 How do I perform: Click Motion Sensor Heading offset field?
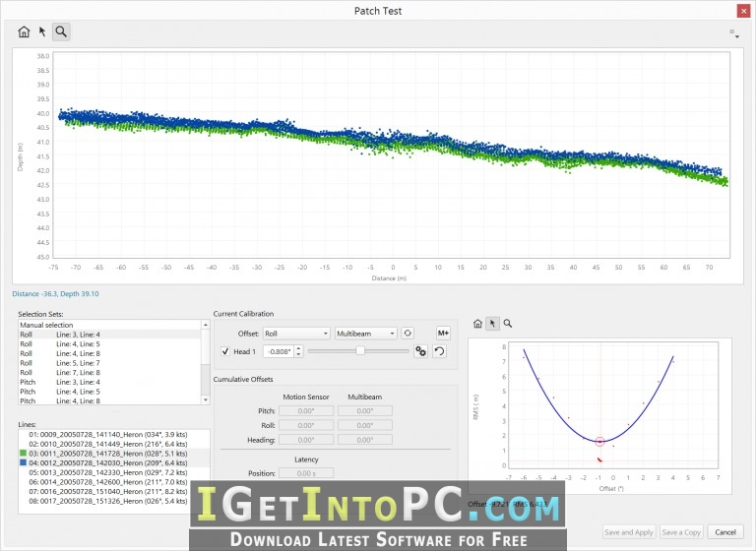306,440
